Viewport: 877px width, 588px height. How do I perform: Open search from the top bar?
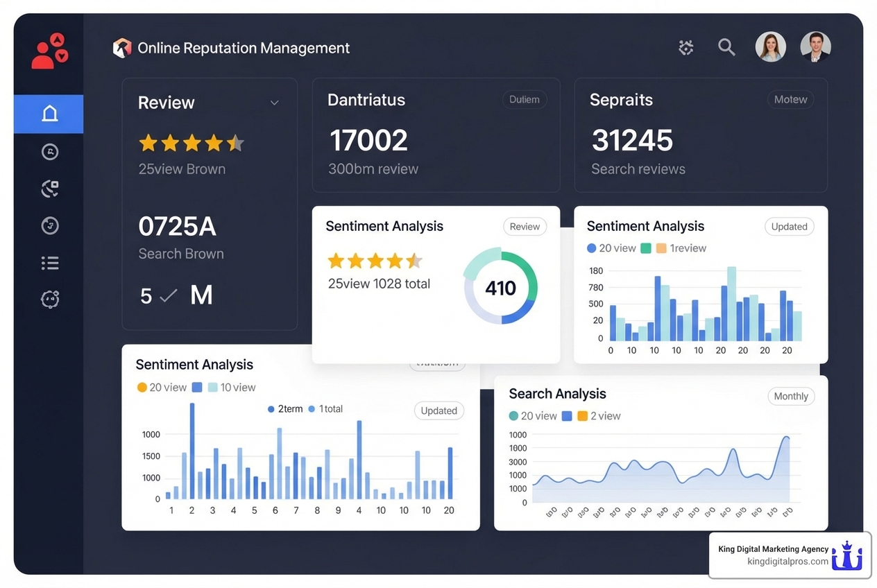point(726,48)
